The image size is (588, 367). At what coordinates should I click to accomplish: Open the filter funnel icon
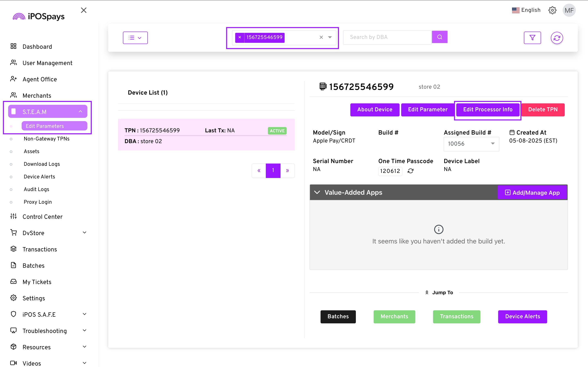click(532, 38)
